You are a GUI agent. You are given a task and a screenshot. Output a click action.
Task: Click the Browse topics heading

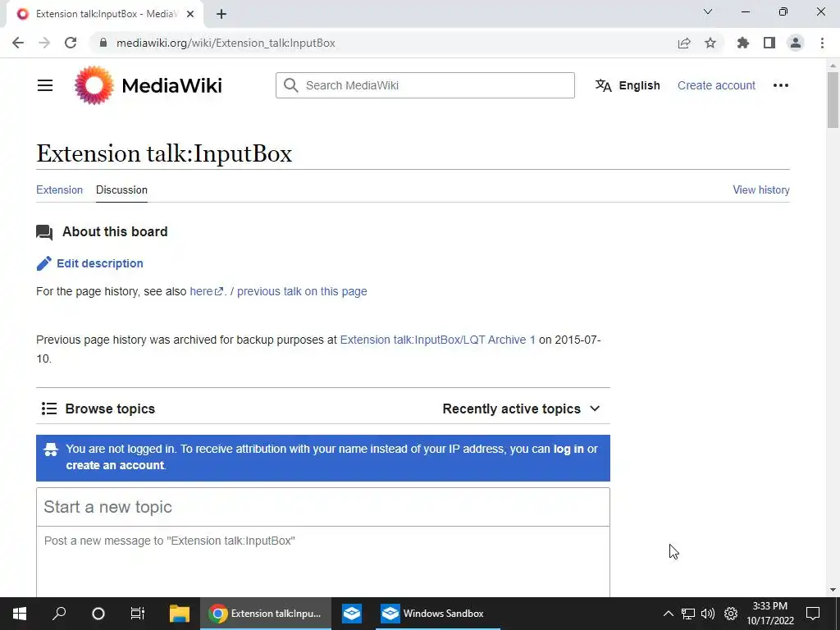pos(110,409)
